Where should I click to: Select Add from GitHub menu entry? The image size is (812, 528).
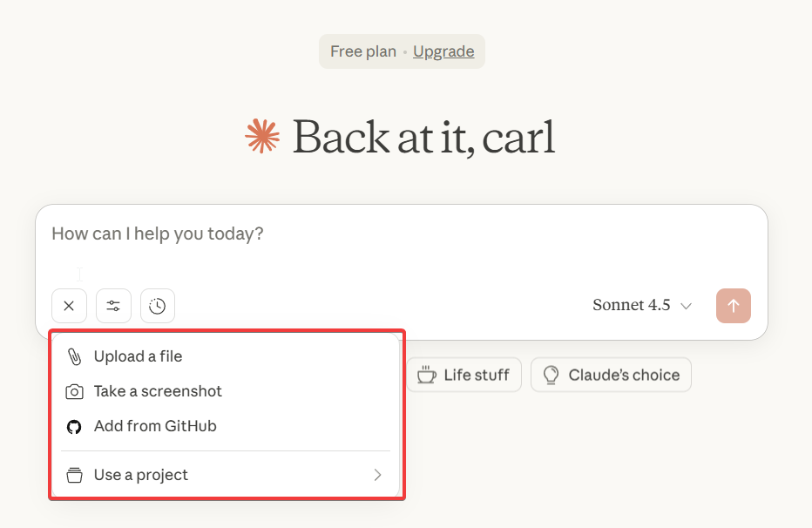(x=155, y=427)
